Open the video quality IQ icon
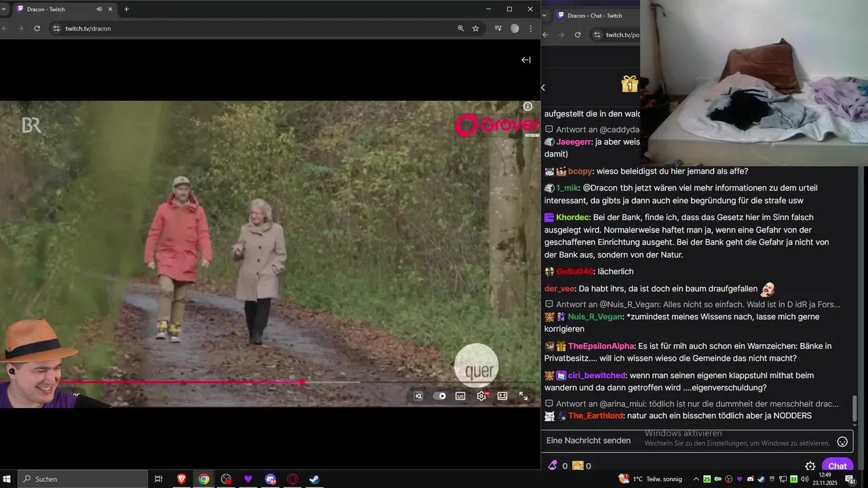Image resolution: width=868 pixels, height=488 pixels. click(x=418, y=396)
